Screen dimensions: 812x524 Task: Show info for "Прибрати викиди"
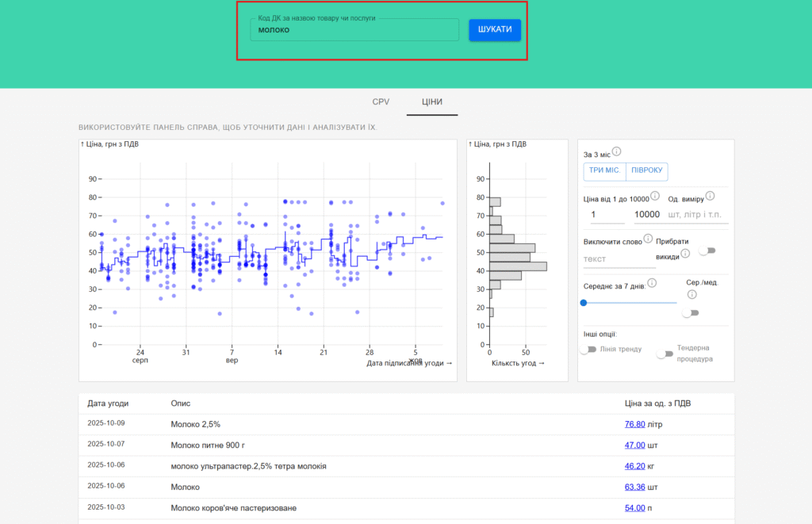pos(685,253)
